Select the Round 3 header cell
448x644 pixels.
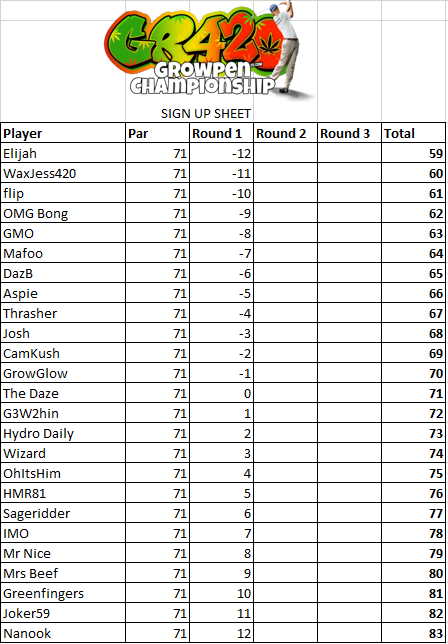point(349,133)
